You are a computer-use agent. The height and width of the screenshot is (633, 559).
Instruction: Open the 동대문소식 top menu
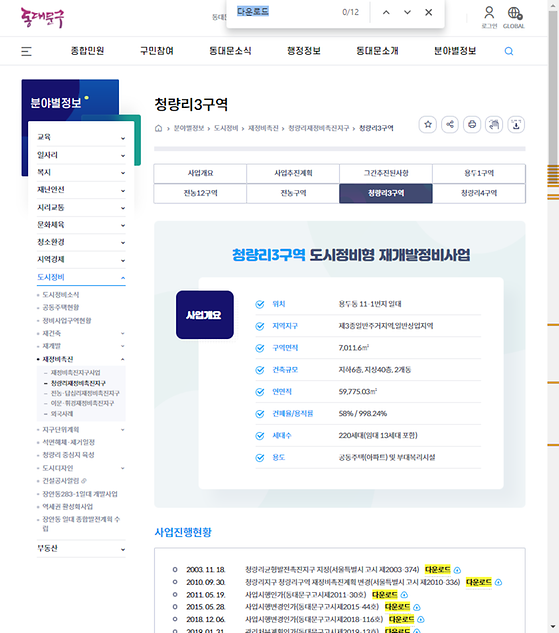point(230,51)
